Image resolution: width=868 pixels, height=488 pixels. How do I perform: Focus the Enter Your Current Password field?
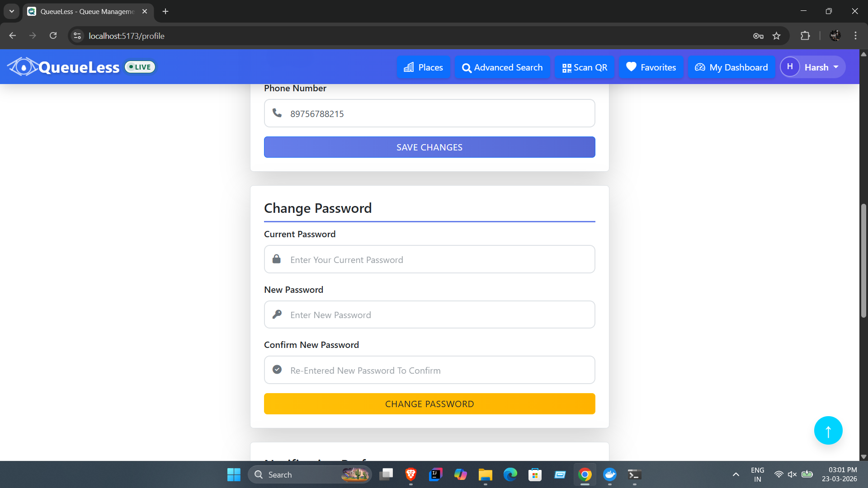(429, 259)
